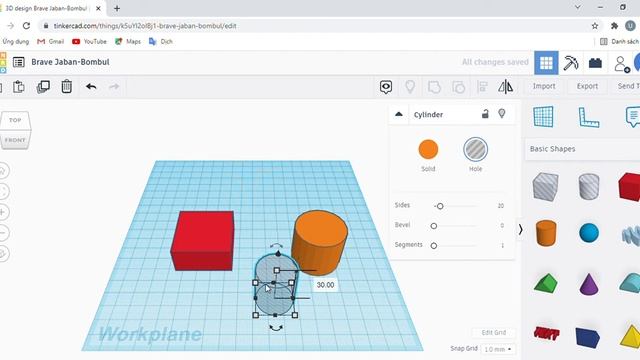This screenshot has width=640, height=360.
Task: Click the Segments slider handle
Action: [433, 246]
